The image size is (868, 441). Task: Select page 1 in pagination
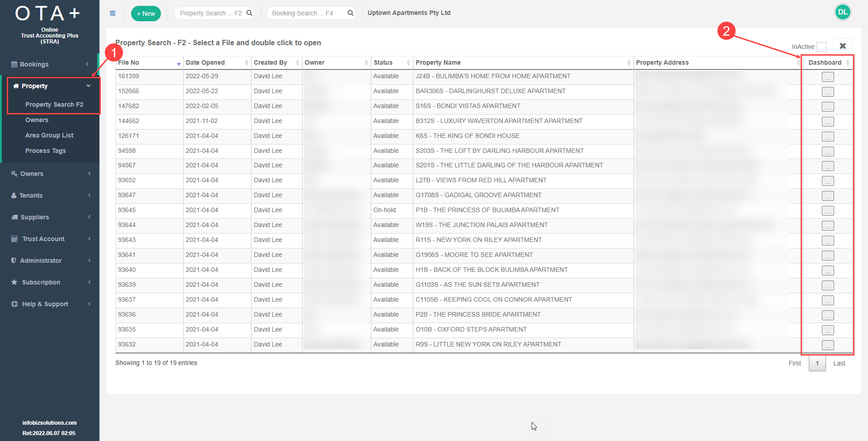click(817, 363)
